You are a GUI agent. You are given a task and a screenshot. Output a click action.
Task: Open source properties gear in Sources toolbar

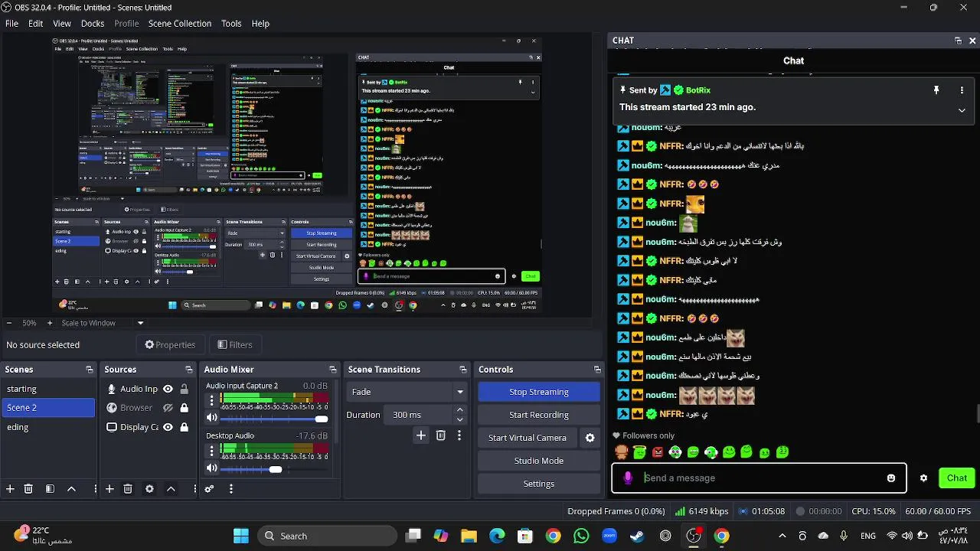click(x=149, y=489)
